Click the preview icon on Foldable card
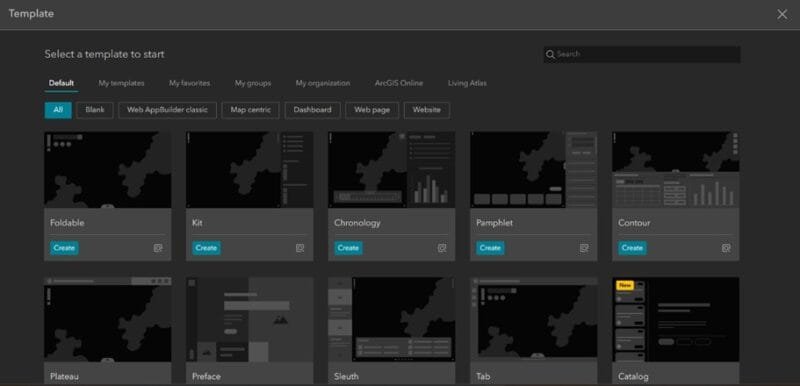The image size is (800, 386). (x=158, y=248)
